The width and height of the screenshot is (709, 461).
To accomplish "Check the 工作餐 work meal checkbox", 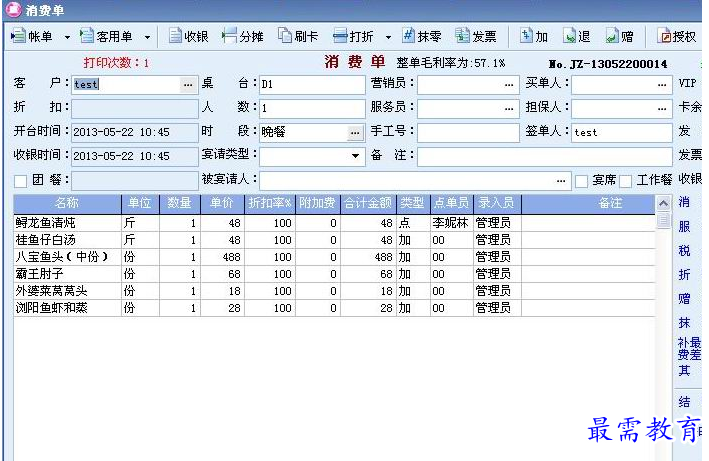I will (x=626, y=181).
